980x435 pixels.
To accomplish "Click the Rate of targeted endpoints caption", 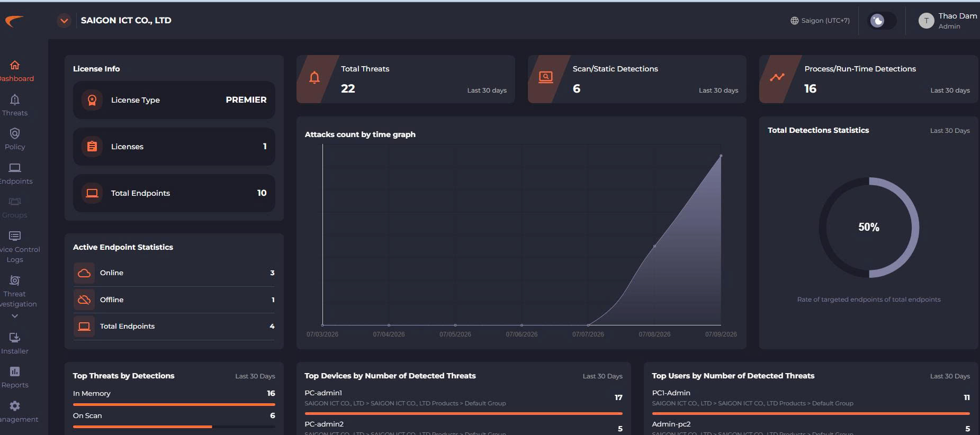I will coord(869,300).
